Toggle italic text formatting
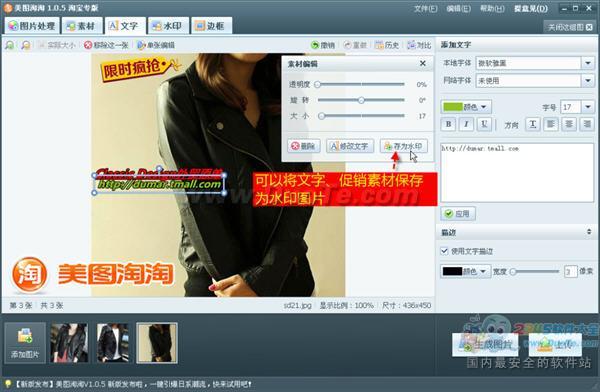 tap(466, 124)
